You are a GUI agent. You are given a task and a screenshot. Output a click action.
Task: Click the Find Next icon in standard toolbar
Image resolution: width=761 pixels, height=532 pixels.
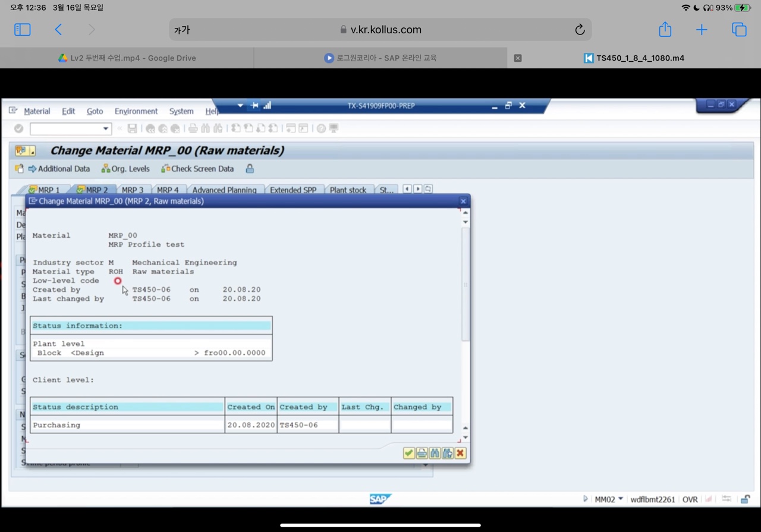218,128
